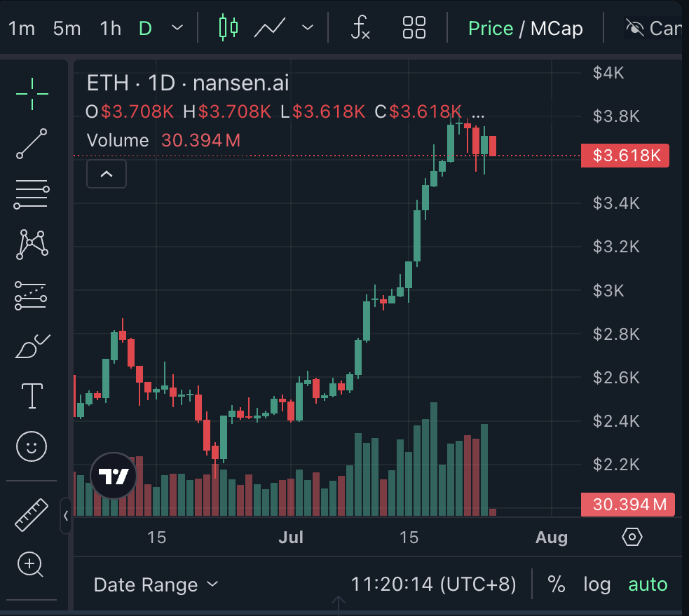The width and height of the screenshot is (689, 616).
Task: Open the chart layout selector grid
Action: [414, 28]
